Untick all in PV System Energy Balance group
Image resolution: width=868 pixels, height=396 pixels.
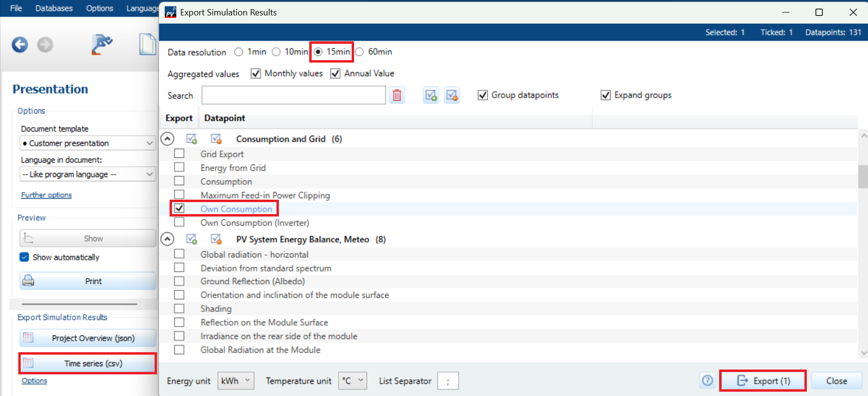(216, 239)
